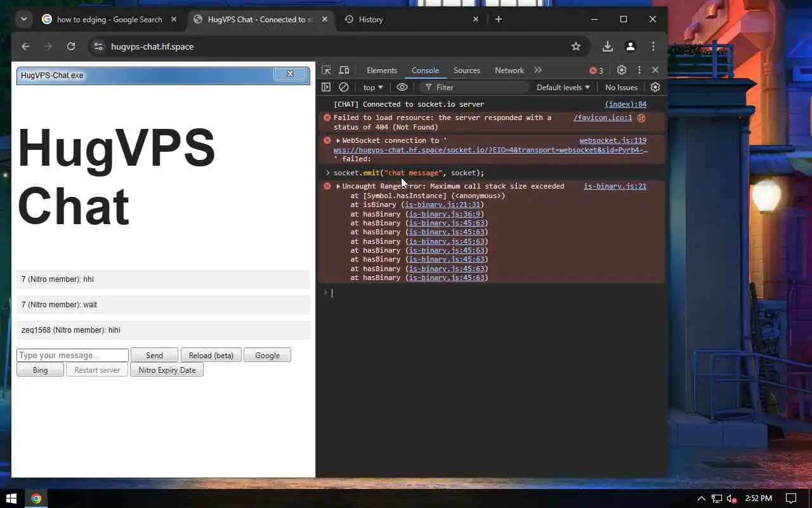Screen dimensions: 812x508
Task: Click the Google button in chat
Action: tap(267, 356)
